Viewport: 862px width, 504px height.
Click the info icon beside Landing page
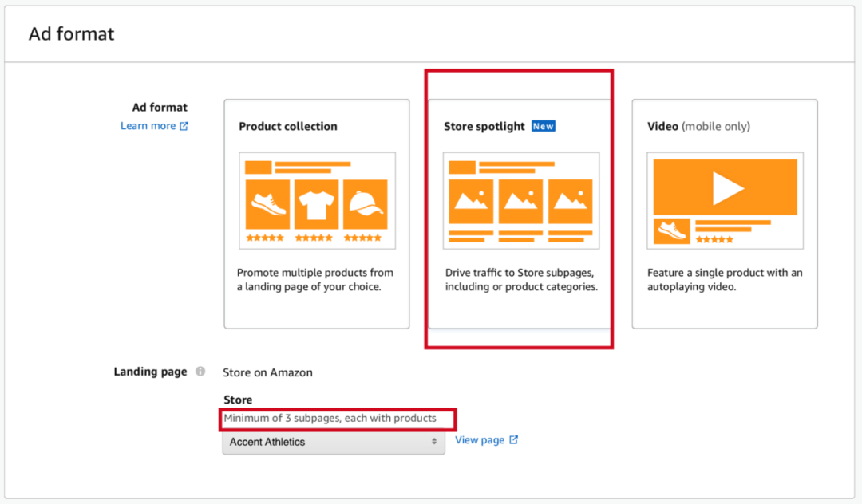click(200, 372)
